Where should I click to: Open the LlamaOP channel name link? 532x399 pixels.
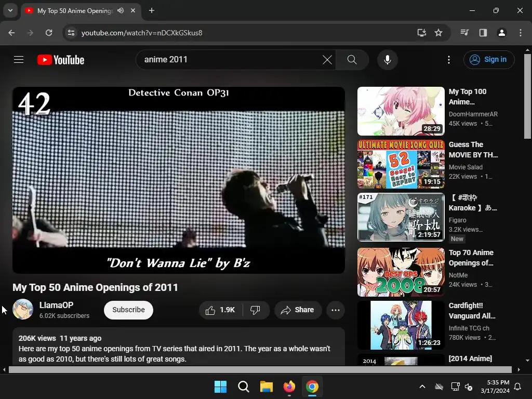56,305
